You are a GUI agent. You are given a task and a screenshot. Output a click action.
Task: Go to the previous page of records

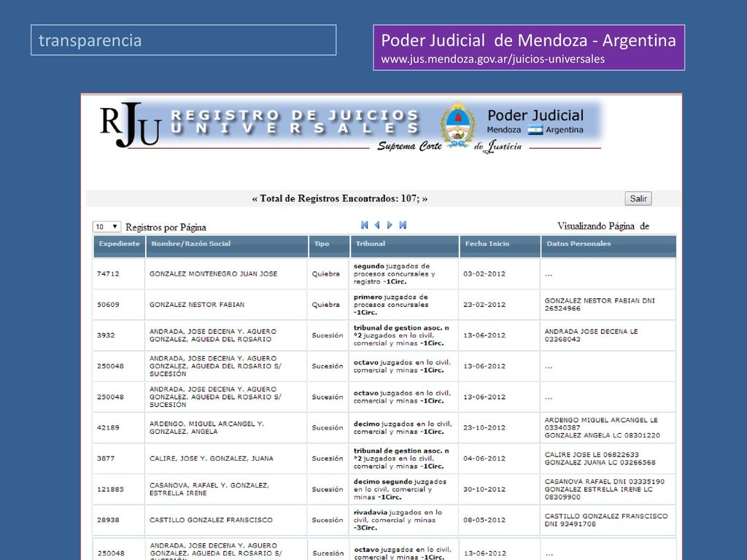click(x=377, y=225)
